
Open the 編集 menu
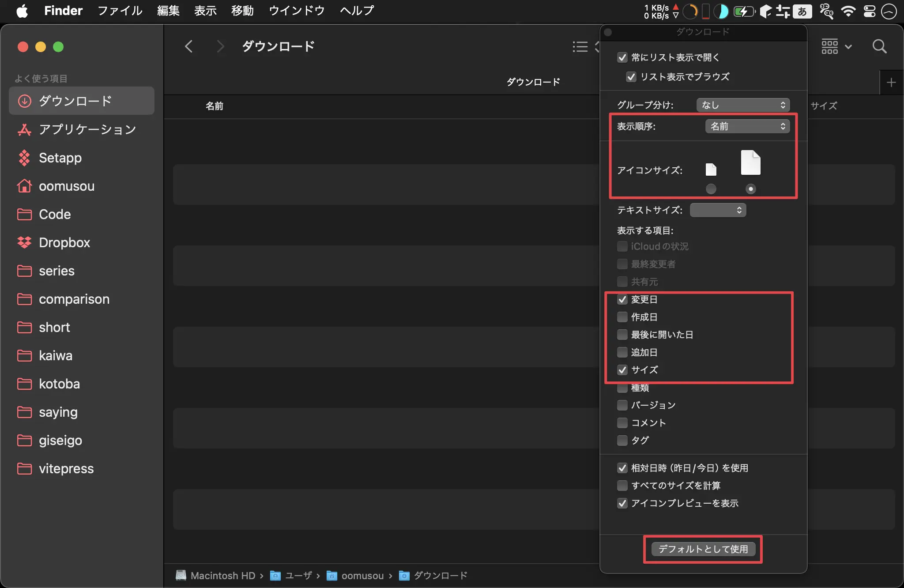tap(168, 11)
